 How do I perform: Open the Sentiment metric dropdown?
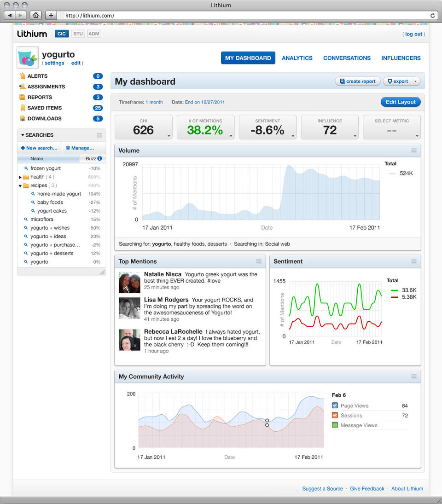tap(293, 136)
